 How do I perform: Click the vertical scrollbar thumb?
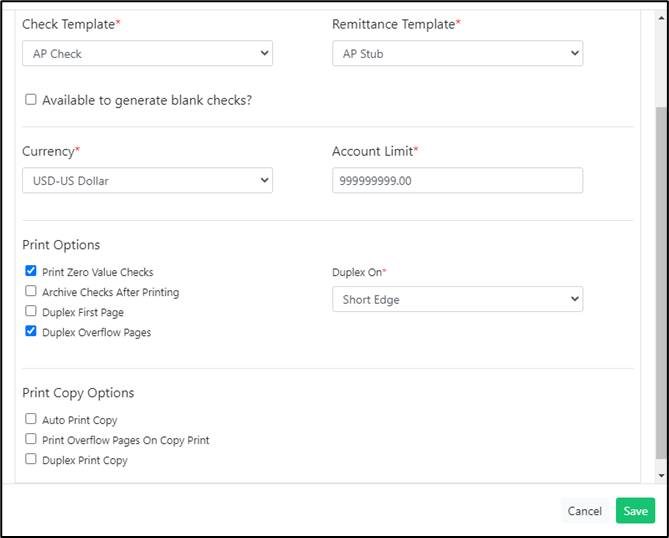click(x=661, y=283)
